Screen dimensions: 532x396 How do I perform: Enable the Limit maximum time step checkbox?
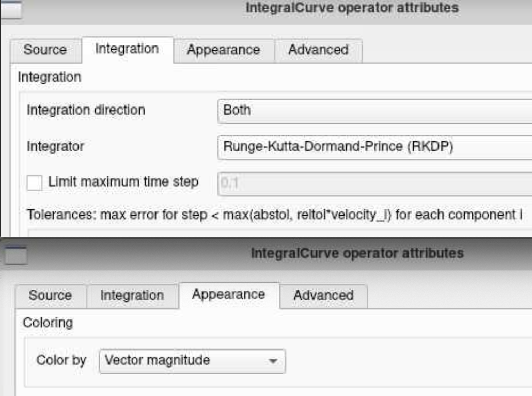pyautogui.click(x=35, y=182)
